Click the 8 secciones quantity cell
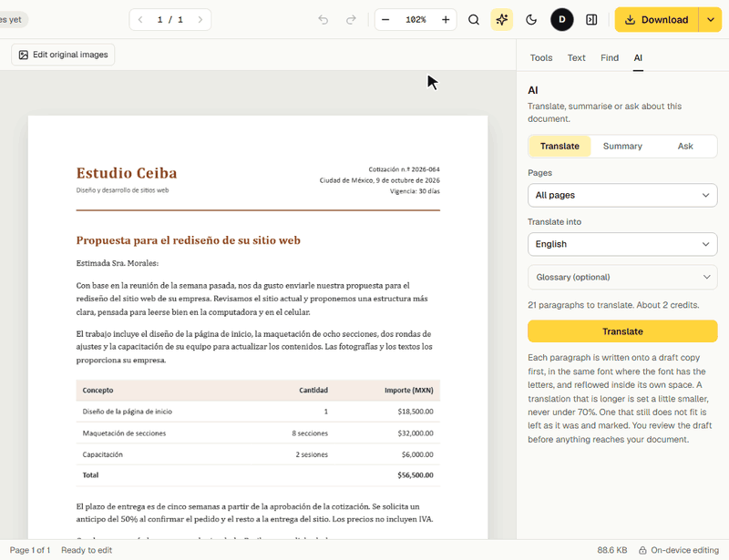Image resolution: width=729 pixels, height=560 pixels. coord(310,433)
